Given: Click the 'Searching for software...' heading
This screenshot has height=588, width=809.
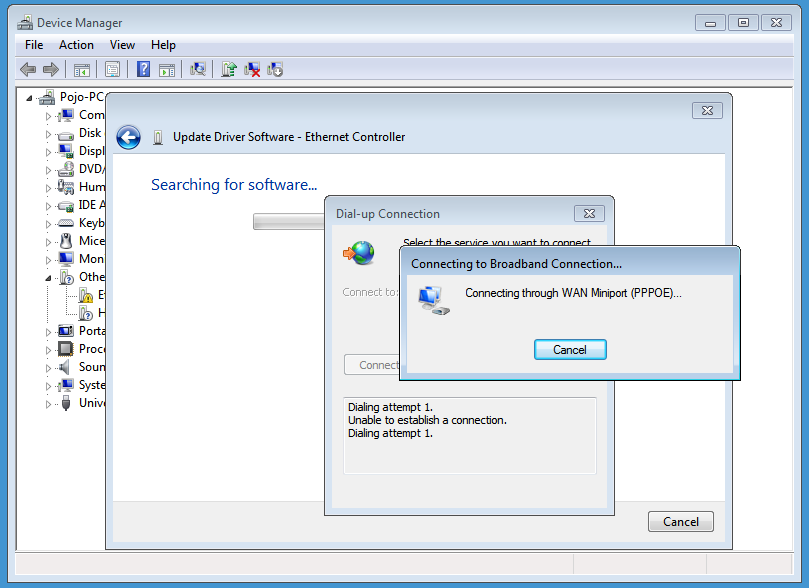Looking at the screenshot, I should point(234,185).
